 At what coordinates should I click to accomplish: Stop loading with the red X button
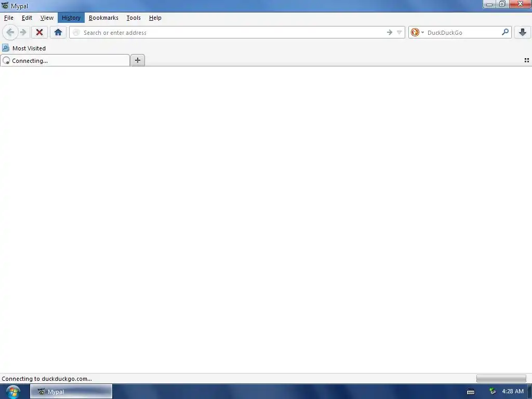tap(39, 33)
